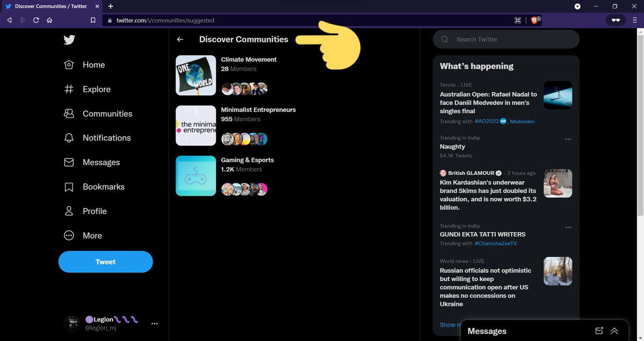Click the grid icon in the address bar
This screenshot has width=644, height=341.
tap(518, 20)
